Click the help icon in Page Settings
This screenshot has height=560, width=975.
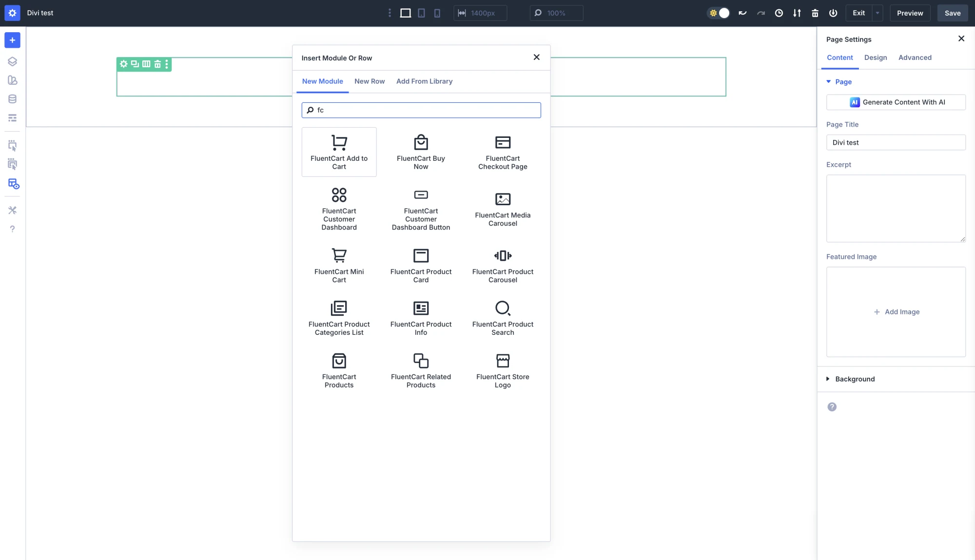pos(832,407)
